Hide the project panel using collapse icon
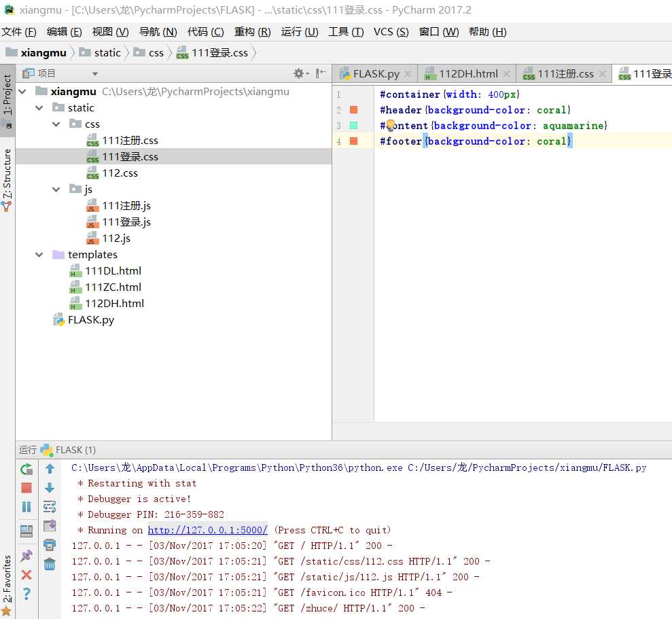This screenshot has height=619, width=672. pyautogui.click(x=320, y=73)
